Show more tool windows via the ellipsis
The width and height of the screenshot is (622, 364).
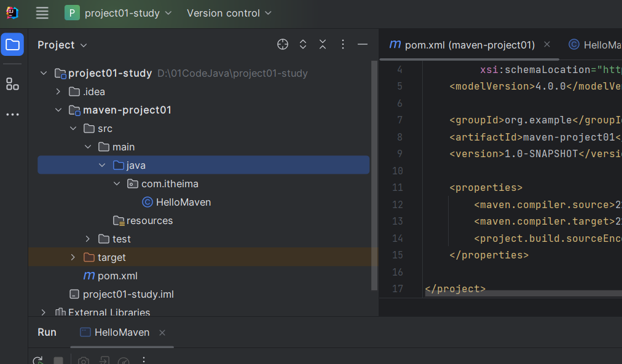point(12,114)
